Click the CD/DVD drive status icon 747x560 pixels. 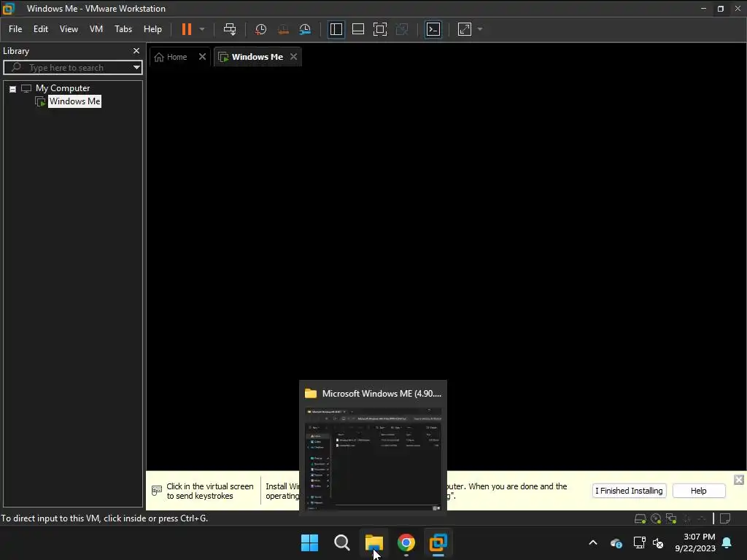(x=656, y=518)
